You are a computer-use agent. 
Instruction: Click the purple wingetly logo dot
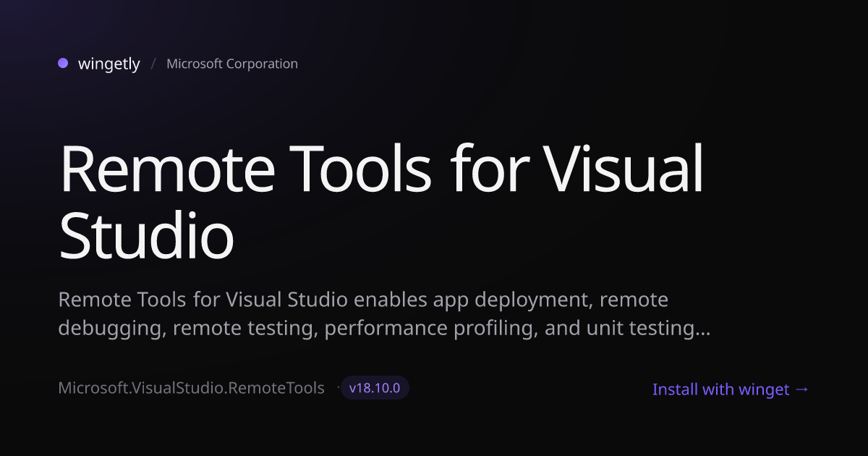point(63,63)
